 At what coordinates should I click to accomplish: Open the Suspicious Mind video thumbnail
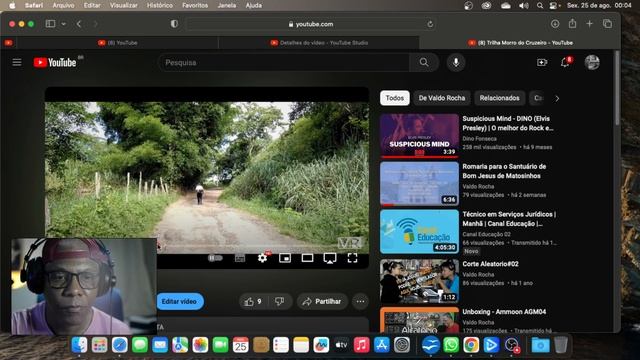point(419,136)
